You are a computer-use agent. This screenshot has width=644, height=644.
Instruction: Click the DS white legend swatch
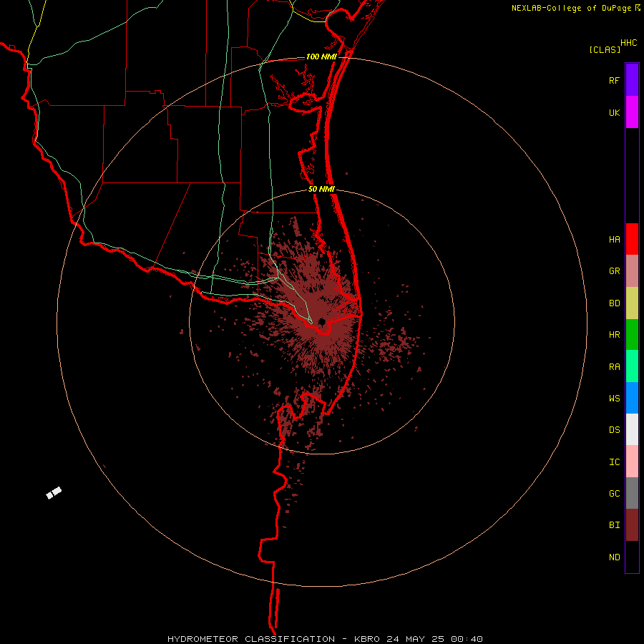[x=632, y=429]
